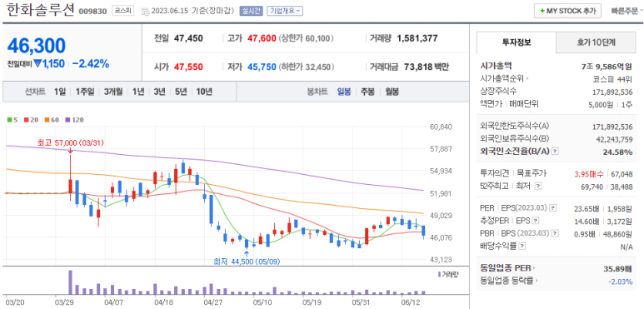The width and height of the screenshot is (644, 309).
Task: Select the 3개월 line chart period
Action: pos(113,92)
